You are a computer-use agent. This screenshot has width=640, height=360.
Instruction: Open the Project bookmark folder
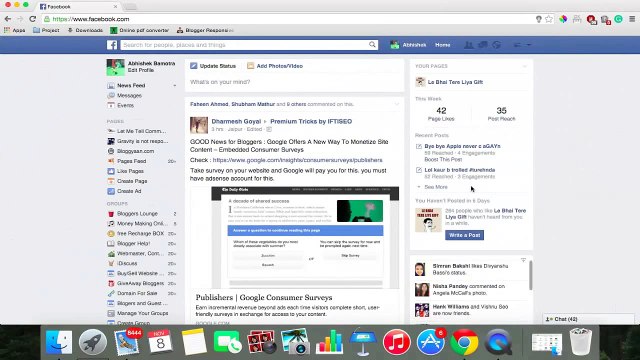point(46,30)
